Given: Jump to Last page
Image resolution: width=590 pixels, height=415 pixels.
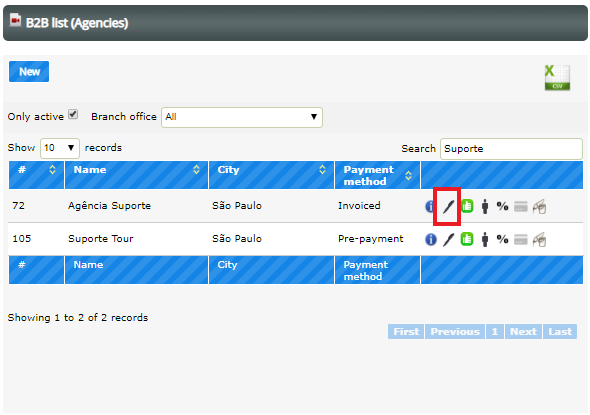Looking at the screenshot, I should [x=560, y=331].
